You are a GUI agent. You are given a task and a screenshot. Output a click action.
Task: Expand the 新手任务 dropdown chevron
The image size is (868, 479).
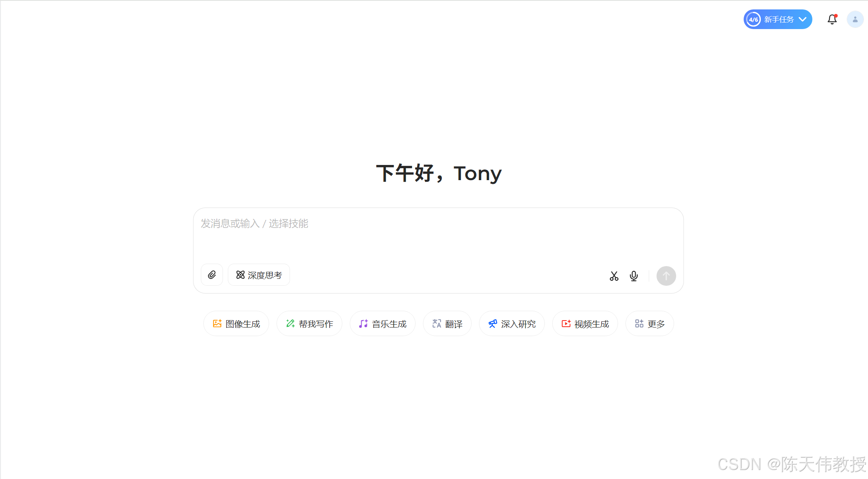[803, 19]
